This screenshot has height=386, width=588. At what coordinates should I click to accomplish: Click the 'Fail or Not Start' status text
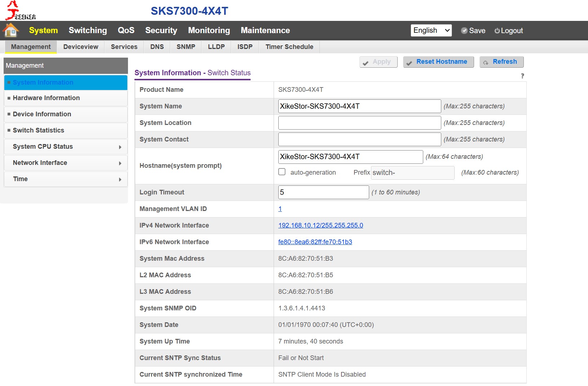(x=301, y=358)
